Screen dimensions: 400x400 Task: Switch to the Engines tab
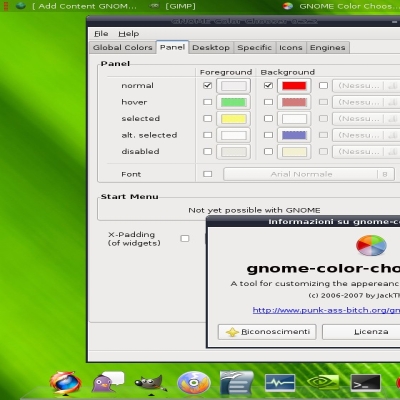pos(328,48)
